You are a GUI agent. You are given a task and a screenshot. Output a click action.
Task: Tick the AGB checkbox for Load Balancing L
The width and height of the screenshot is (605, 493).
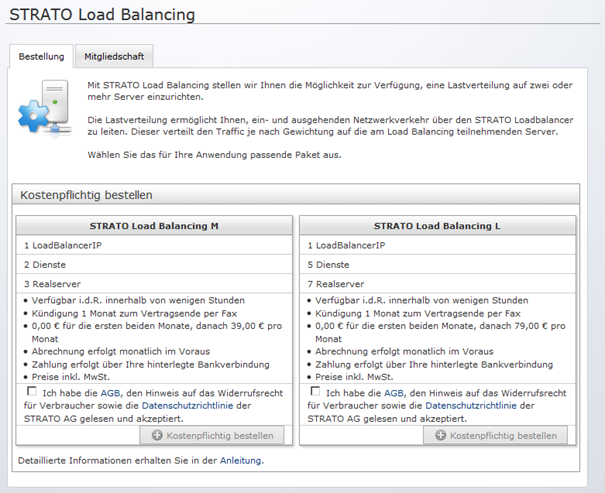click(x=315, y=392)
